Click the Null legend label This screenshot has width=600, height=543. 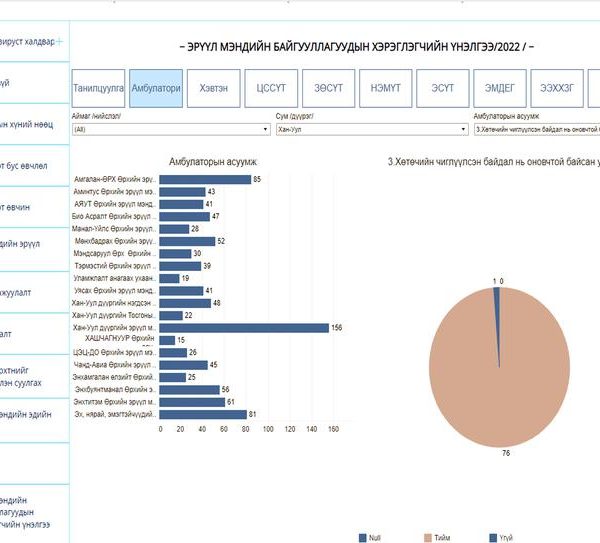pos(375,538)
